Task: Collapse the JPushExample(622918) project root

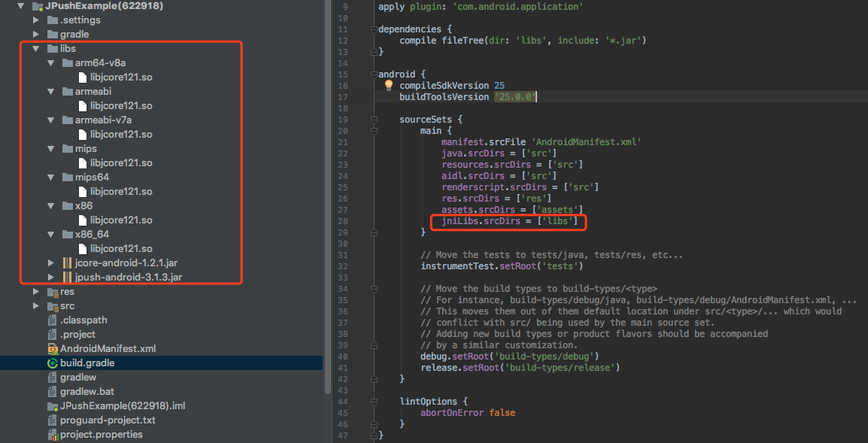Action: 20,5
